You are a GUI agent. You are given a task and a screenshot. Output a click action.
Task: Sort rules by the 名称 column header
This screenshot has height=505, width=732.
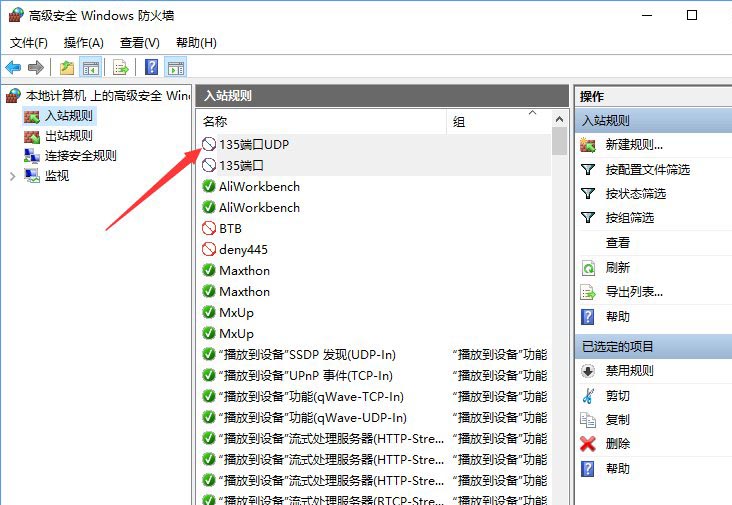pyautogui.click(x=320, y=121)
